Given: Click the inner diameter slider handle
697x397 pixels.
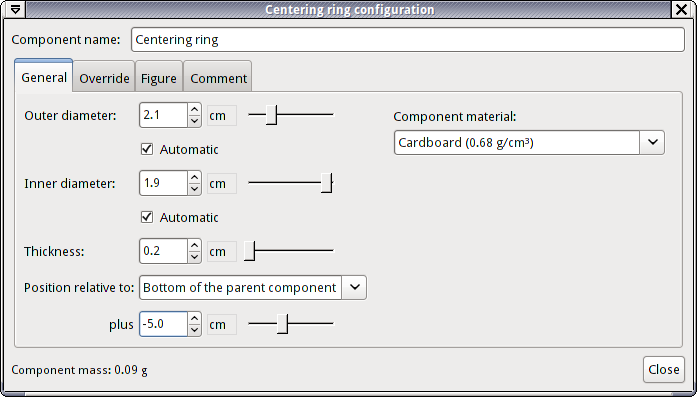Looking at the screenshot, I should (327, 183).
